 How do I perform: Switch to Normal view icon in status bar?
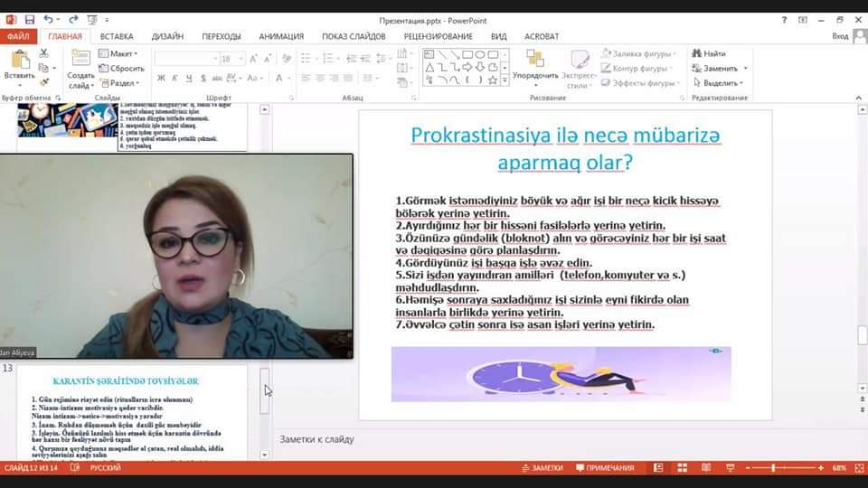coord(657,468)
